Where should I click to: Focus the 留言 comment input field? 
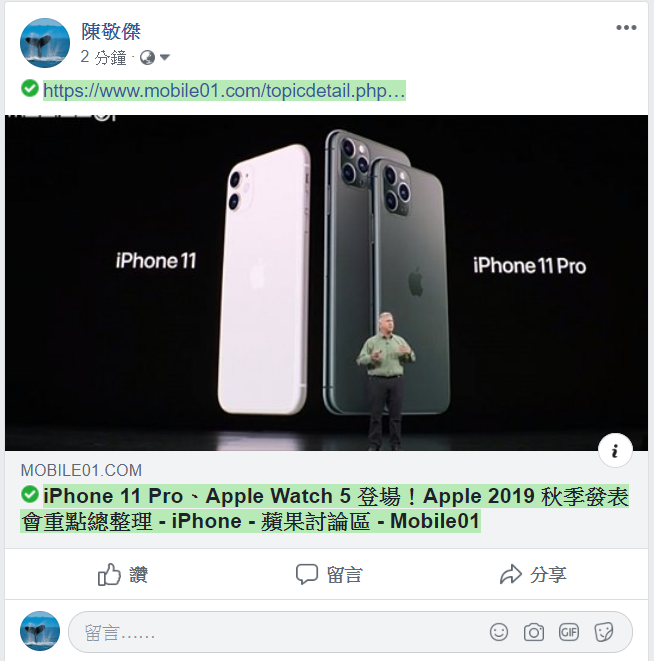pyautogui.click(x=274, y=632)
